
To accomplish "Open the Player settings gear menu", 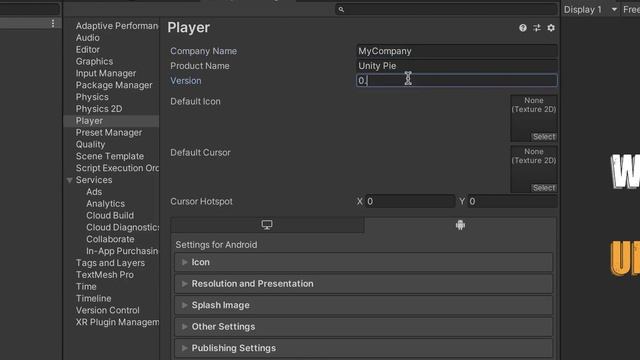I will 551,28.
